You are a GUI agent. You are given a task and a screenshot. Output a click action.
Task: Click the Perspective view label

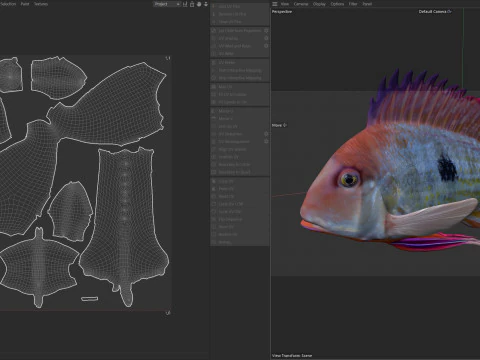pyautogui.click(x=282, y=12)
